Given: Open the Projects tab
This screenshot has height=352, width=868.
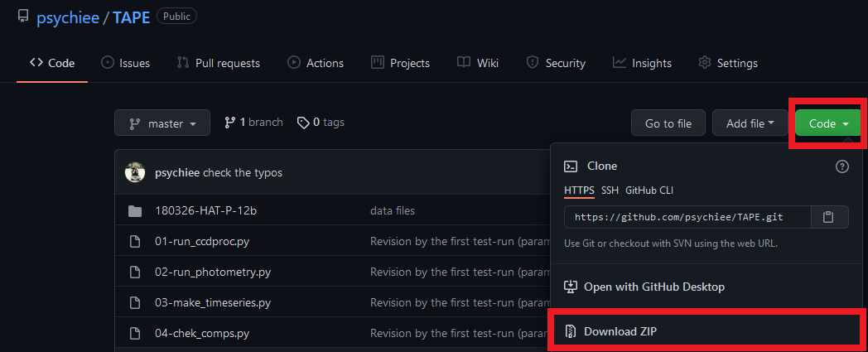Looking at the screenshot, I should 400,63.
